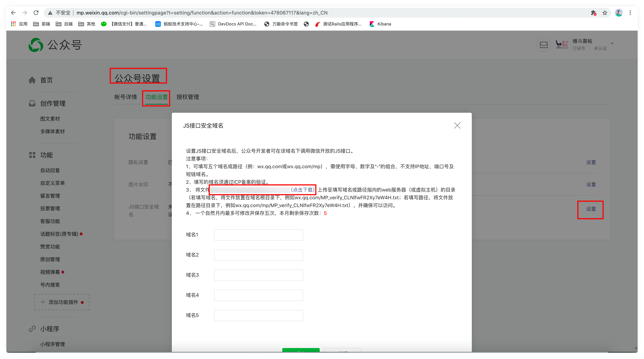Click the 维斗喜帖 account avatar
Image resolution: width=644 pixels, height=359 pixels.
(x=562, y=45)
